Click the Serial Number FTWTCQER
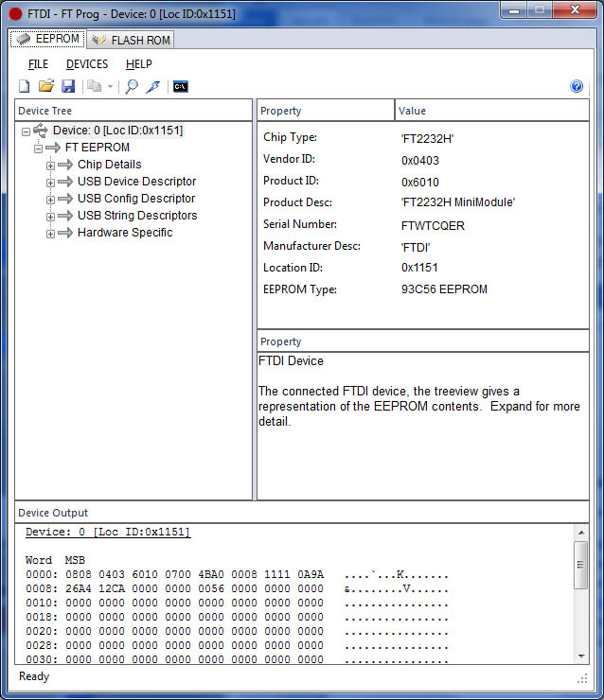 pos(433,226)
